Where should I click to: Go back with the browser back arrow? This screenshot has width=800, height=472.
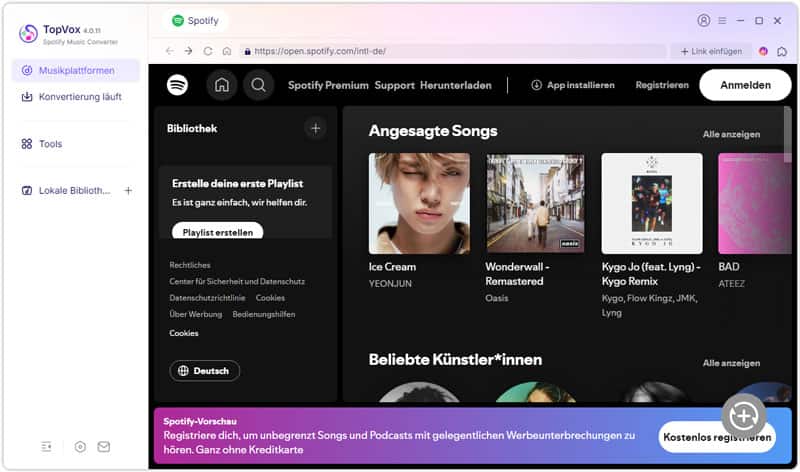pos(169,51)
